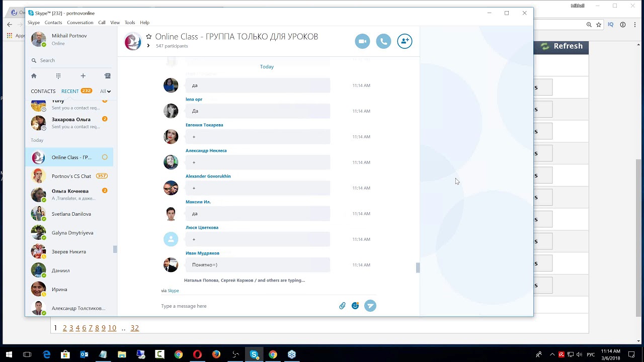Open the emoticon picker
Image resolution: width=644 pixels, height=362 pixels.
355,306
